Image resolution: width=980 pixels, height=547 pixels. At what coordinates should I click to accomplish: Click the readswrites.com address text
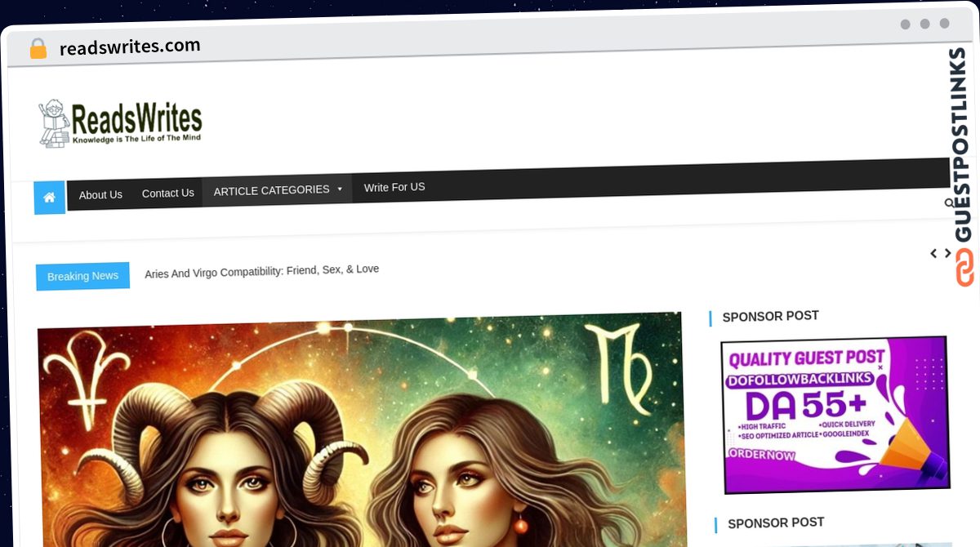click(x=130, y=47)
